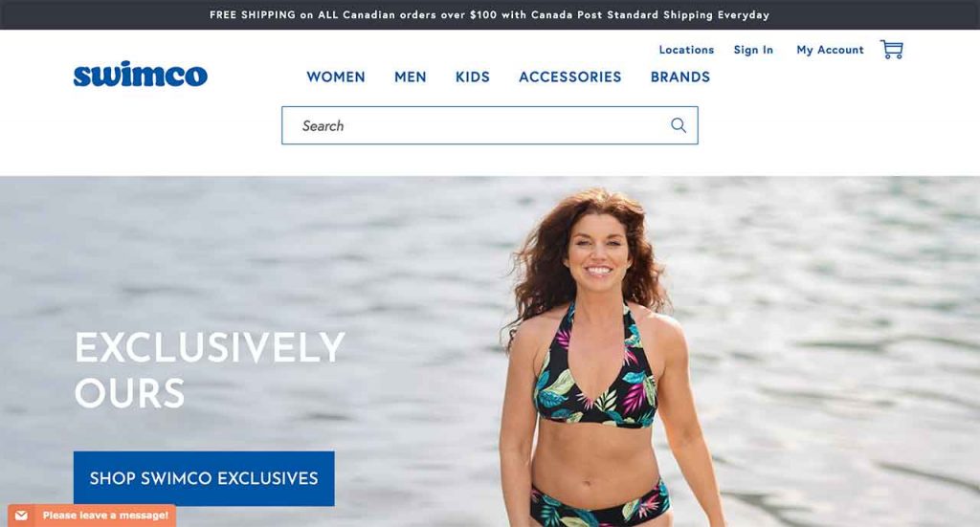This screenshot has height=527, width=980.
Task: Open the MEN menu
Action: [x=410, y=77]
